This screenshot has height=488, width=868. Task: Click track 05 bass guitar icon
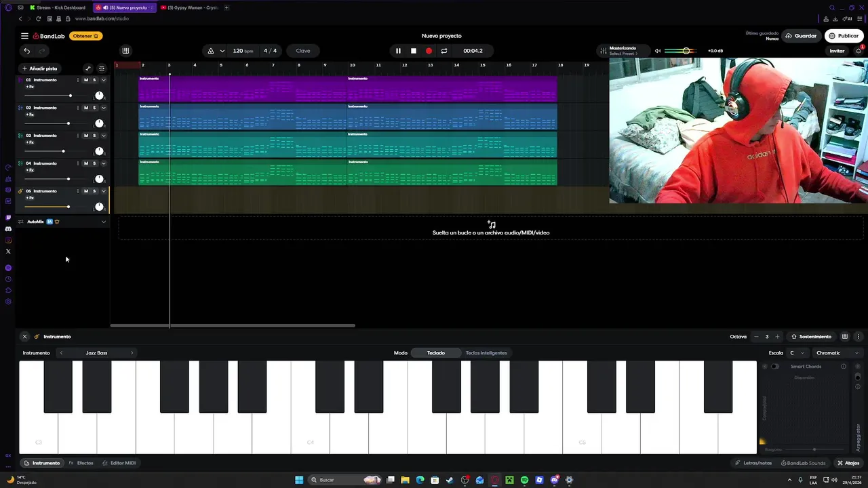click(x=20, y=191)
